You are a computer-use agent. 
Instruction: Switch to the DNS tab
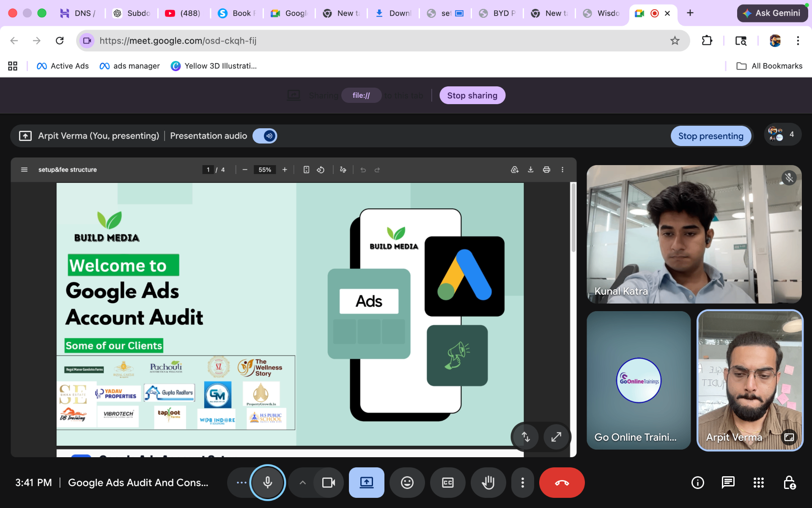coord(78,13)
